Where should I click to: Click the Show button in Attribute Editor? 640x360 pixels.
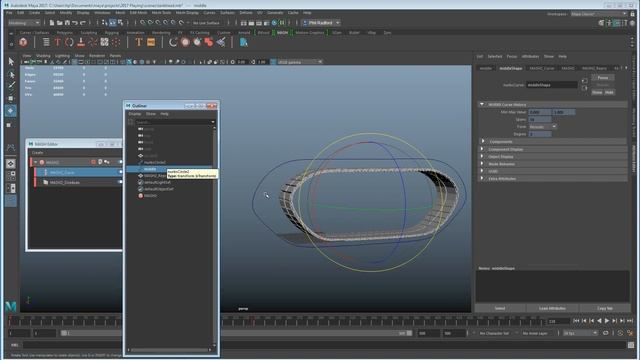pyautogui.click(x=597, y=92)
